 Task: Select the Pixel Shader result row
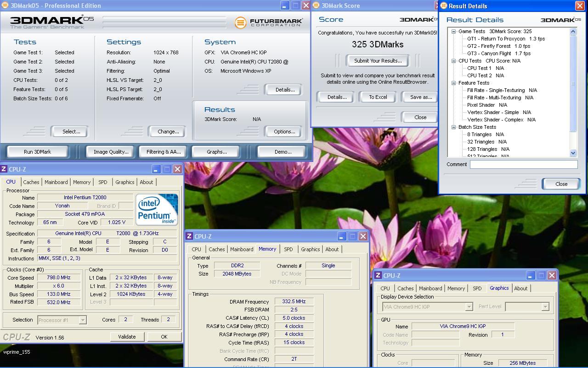pos(487,105)
